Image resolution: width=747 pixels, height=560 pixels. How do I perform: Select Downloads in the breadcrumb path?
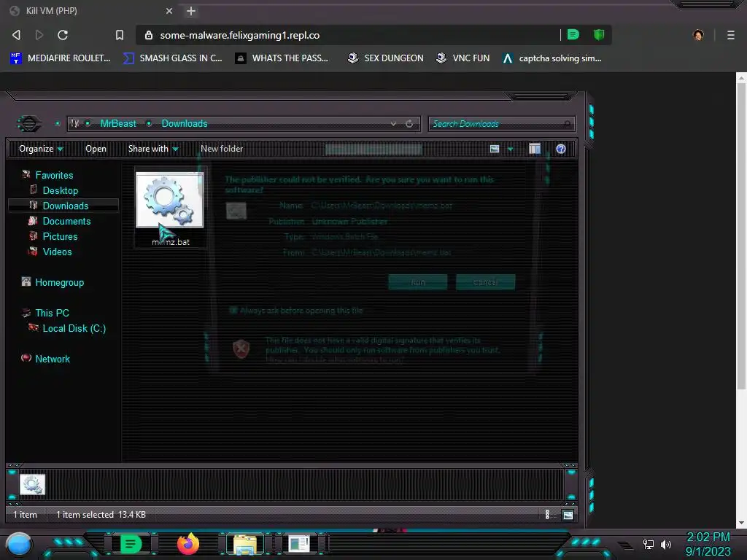point(185,123)
